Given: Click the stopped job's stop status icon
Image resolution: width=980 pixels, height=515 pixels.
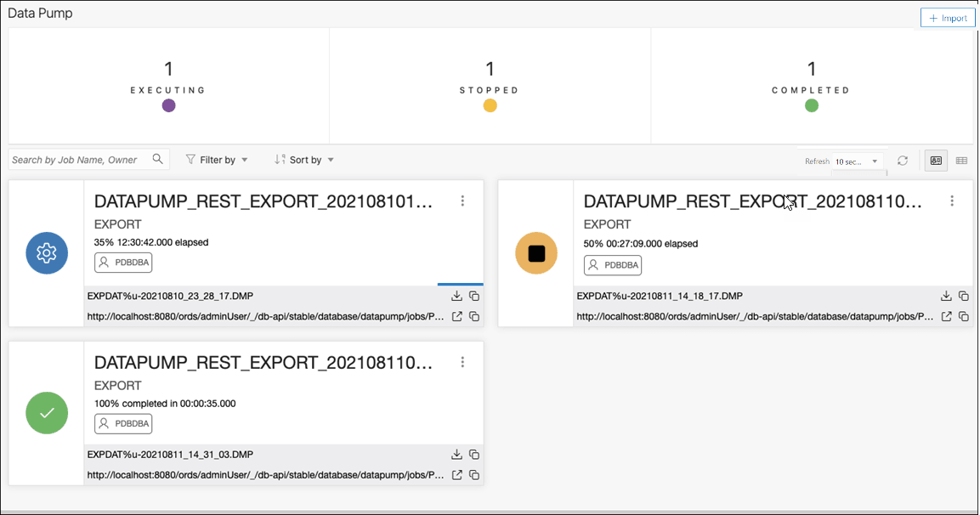Looking at the screenshot, I should 535,252.
